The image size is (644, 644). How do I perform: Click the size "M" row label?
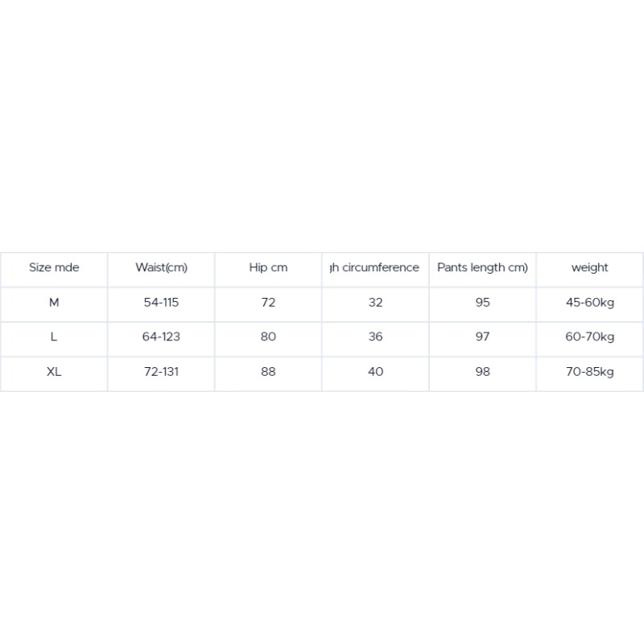(x=54, y=303)
